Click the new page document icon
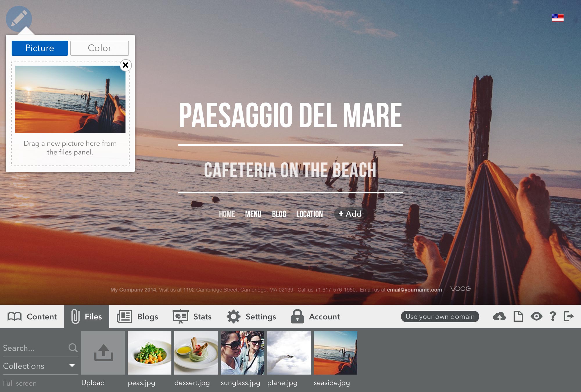 click(518, 316)
